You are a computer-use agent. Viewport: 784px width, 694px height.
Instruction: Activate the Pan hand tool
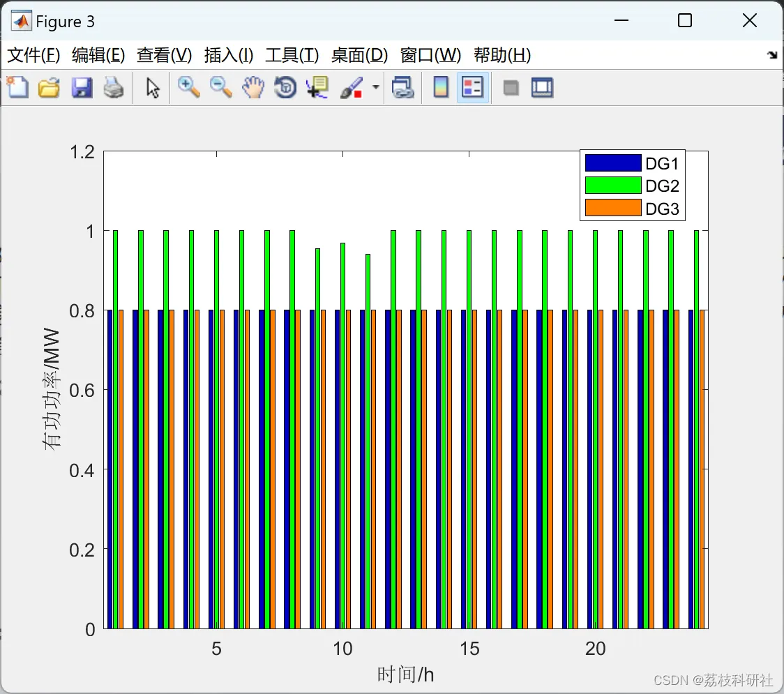tap(253, 87)
